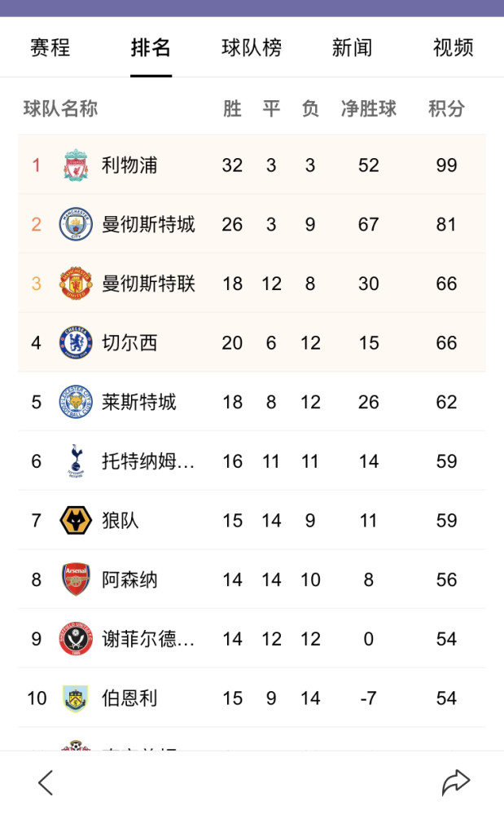Switch to the 球队榜 tab

click(252, 48)
